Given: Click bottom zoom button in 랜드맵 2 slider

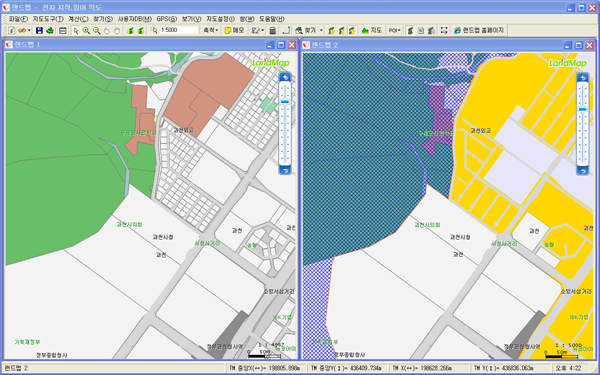Looking at the screenshot, I should point(582,171).
